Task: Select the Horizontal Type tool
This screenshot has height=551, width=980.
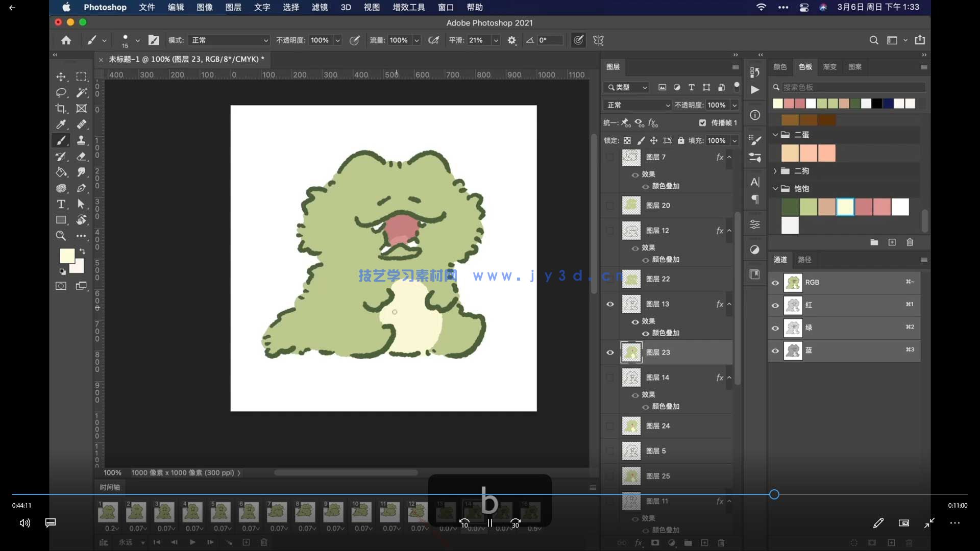Action: tap(61, 204)
